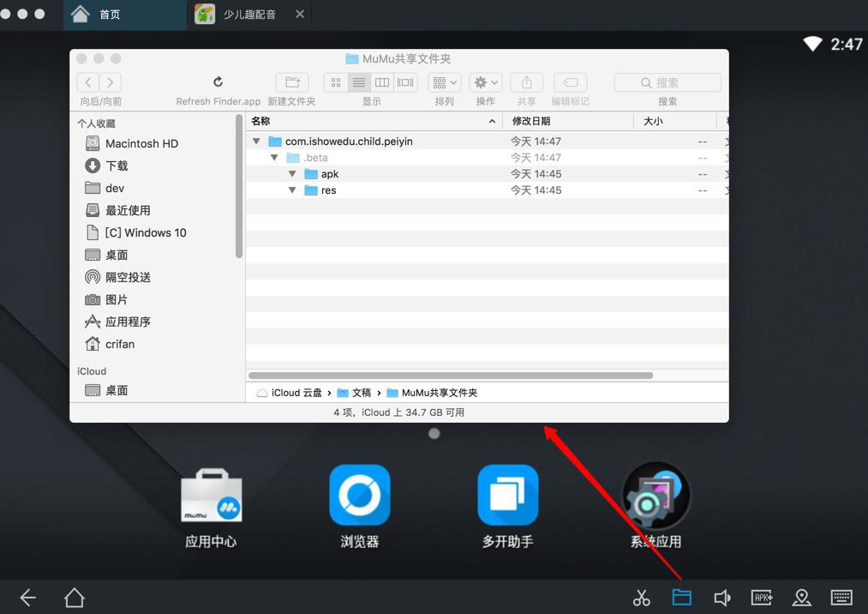Click iCloud 云盘 in path bar
868x614 pixels.
(289, 393)
